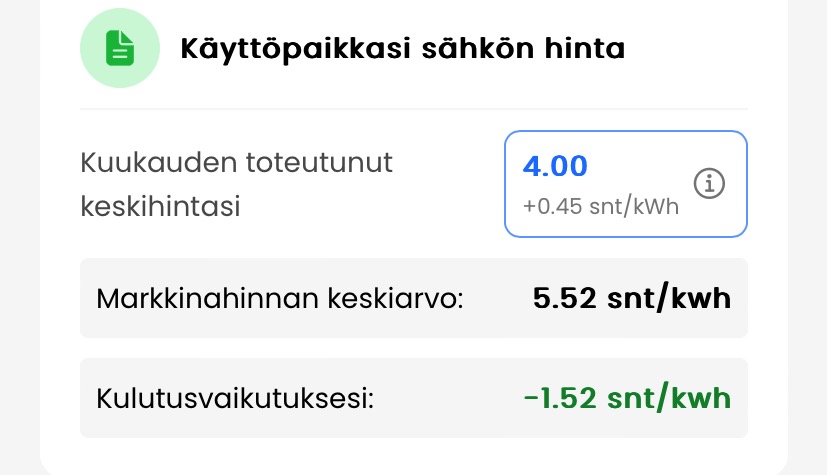Tap the Kuukauden toteutunut label text
Image resolution: width=827 pixels, height=475 pixels.
236,164
